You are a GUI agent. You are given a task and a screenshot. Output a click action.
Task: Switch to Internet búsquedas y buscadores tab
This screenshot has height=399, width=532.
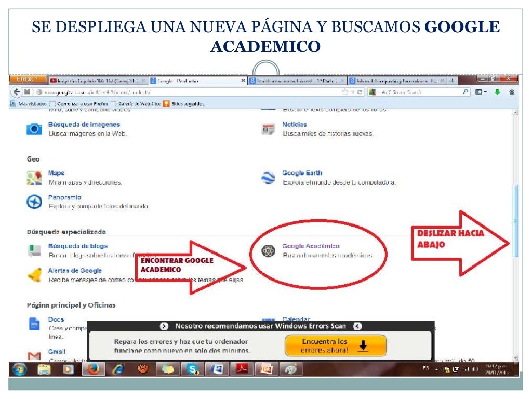click(397, 81)
